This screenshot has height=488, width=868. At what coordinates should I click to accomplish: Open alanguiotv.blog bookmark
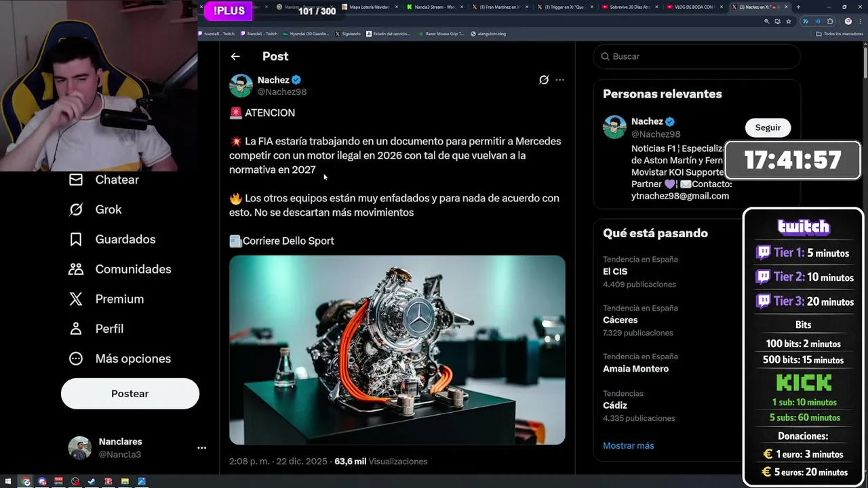click(488, 33)
